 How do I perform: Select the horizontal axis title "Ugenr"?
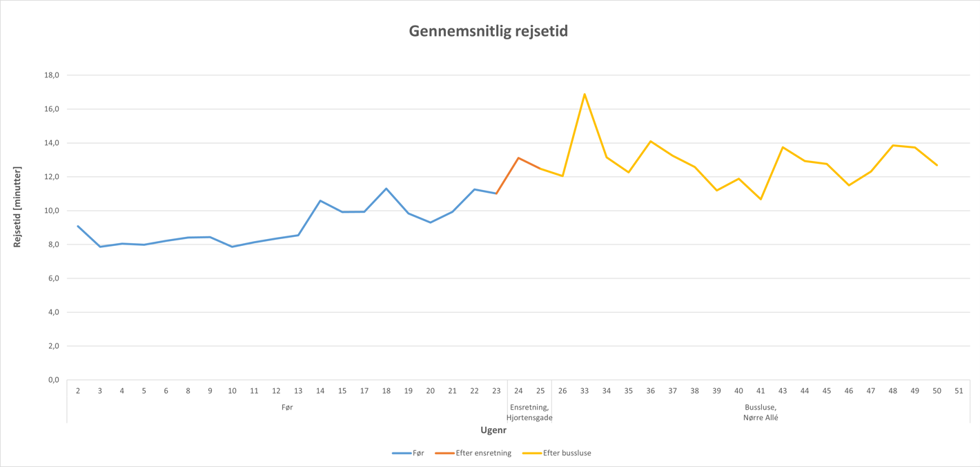point(493,430)
